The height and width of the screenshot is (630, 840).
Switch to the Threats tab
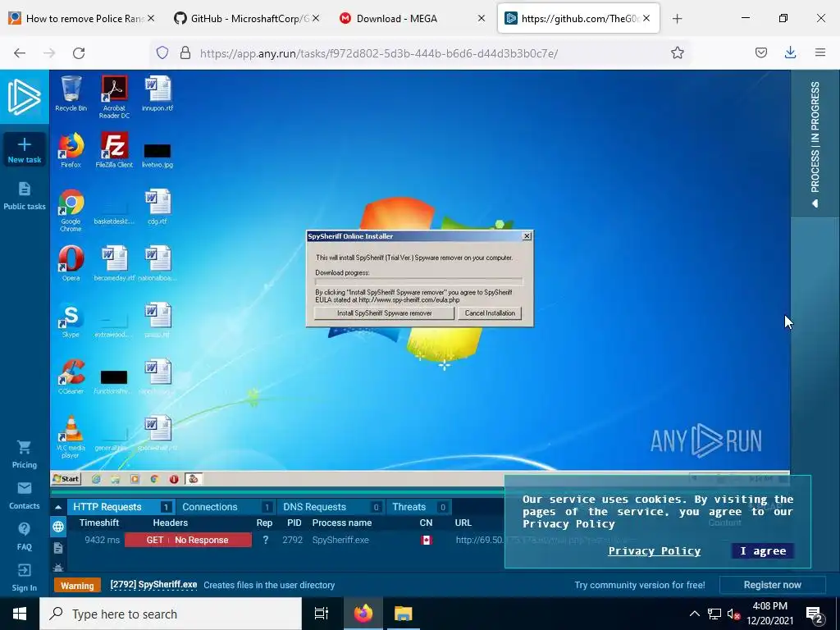(x=419, y=507)
